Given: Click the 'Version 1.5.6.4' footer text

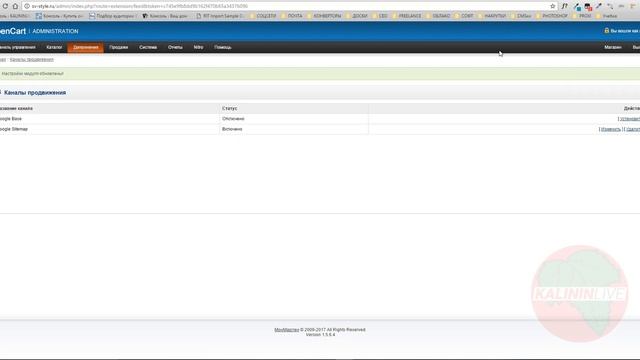Looking at the screenshot, I should [320, 335].
